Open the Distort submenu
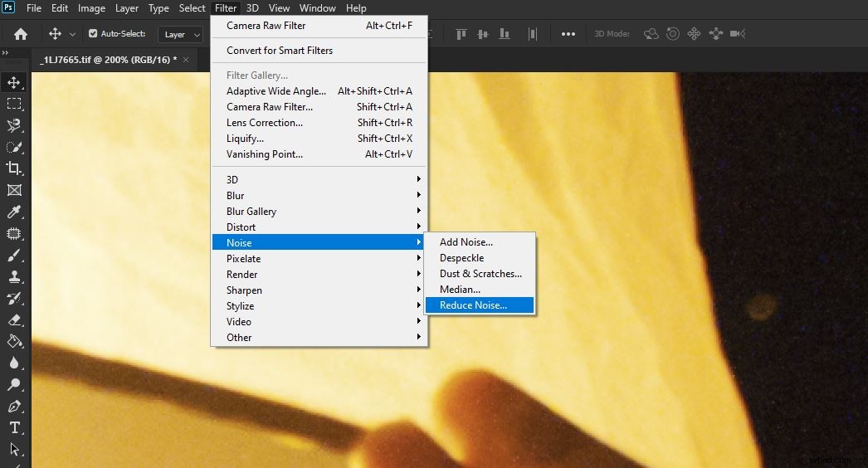868x468 pixels. (319, 227)
